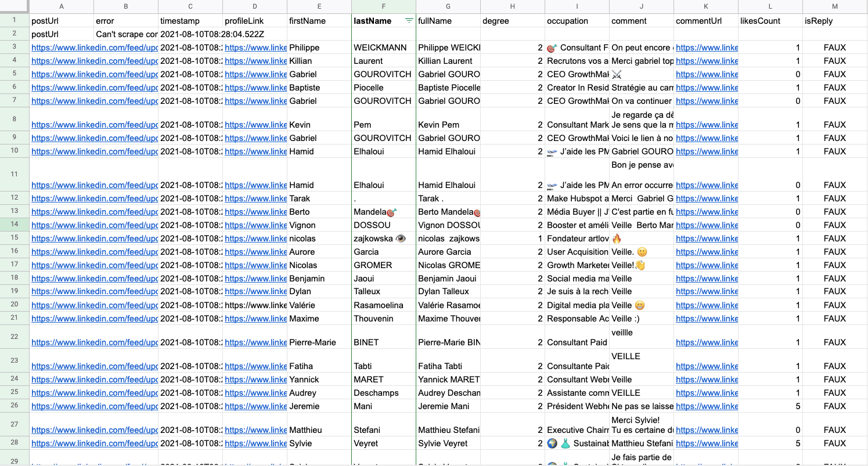Select column M header

pos(835,6)
